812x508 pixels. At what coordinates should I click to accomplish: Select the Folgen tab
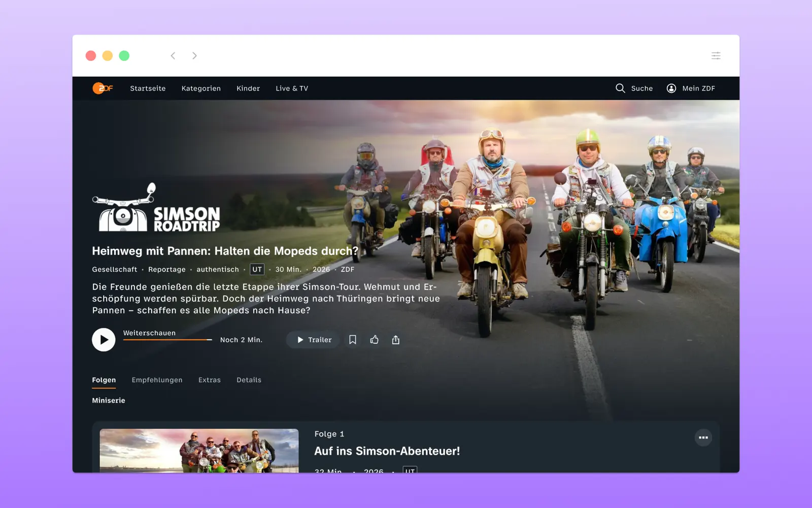tap(104, 380)
